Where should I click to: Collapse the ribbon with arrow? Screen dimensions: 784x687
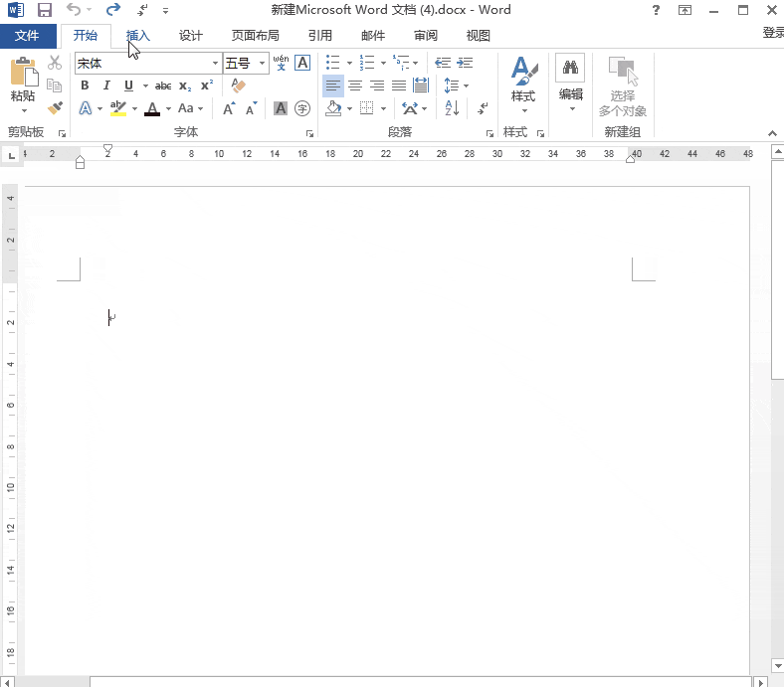coord(772,133)
